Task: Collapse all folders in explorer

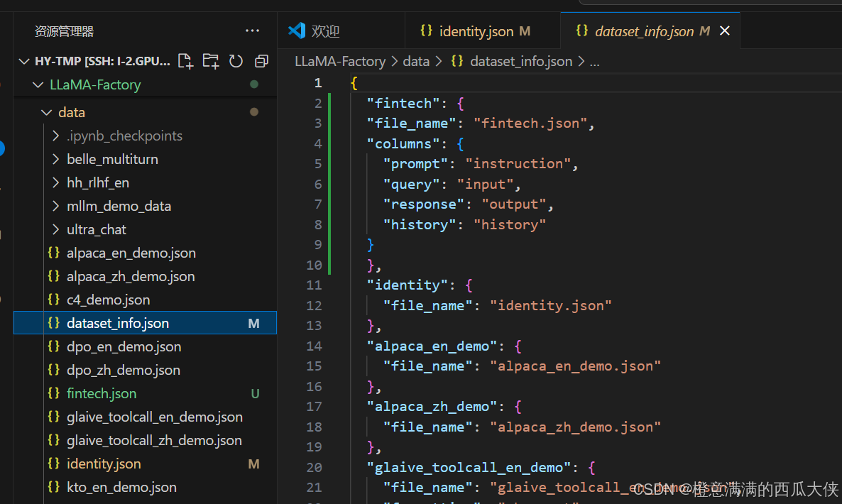Action: 261,61
